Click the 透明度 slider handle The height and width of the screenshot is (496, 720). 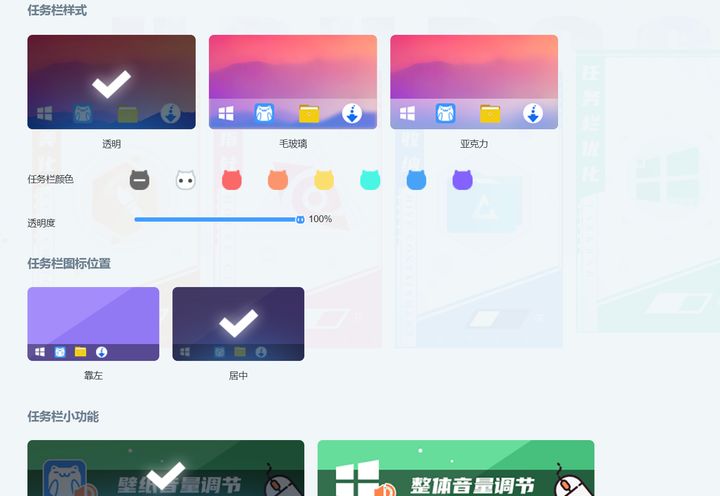[x=300, y=219]
